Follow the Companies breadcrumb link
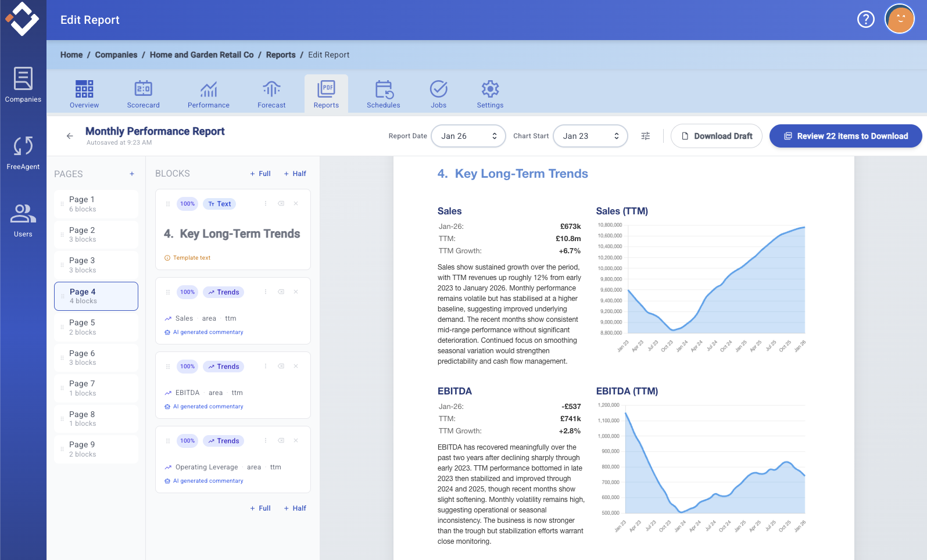Image resolution: width=927 pixels, height=560 pixels. 116,55
